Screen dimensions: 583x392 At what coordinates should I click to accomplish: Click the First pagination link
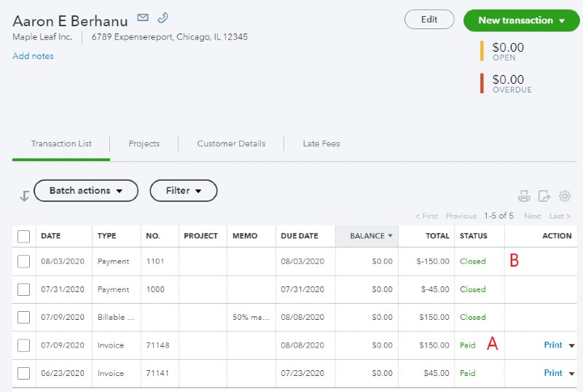tap(426, 216)
